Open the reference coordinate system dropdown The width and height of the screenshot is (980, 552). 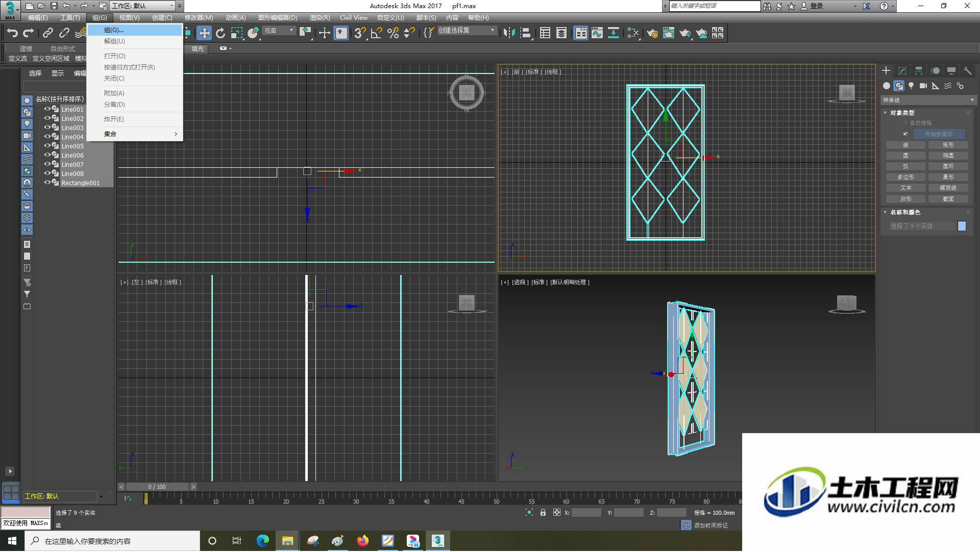click(x=279, y=31)
